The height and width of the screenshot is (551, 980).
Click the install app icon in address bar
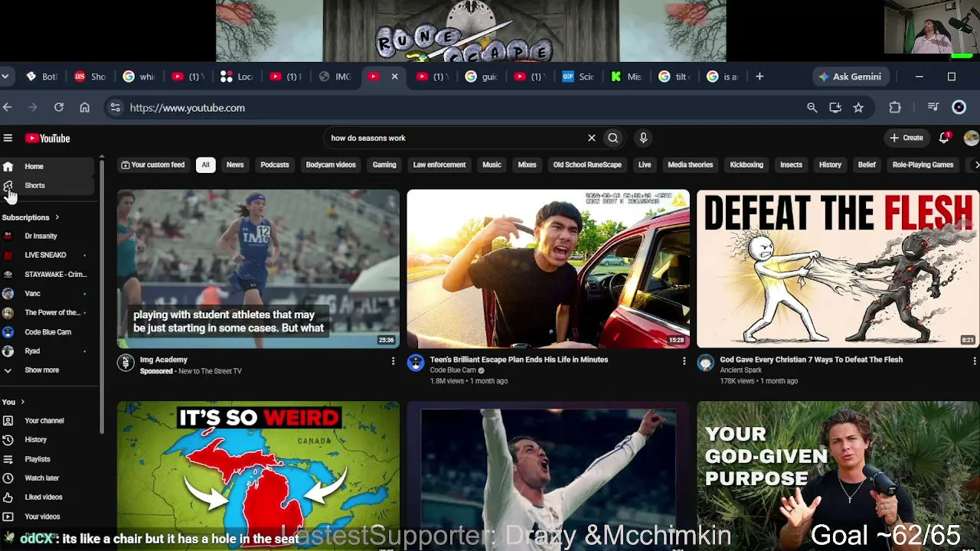[x=835, y=108]
